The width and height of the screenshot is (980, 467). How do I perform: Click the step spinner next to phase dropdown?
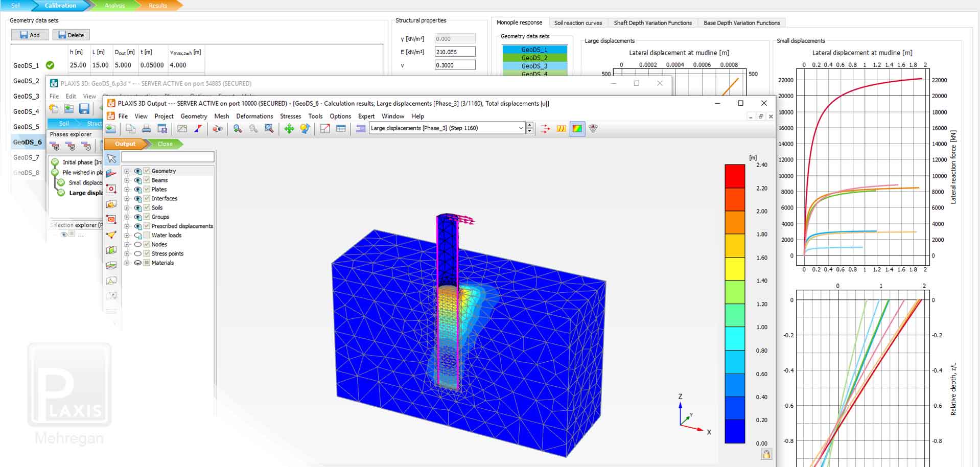click(x=529, y=128)
